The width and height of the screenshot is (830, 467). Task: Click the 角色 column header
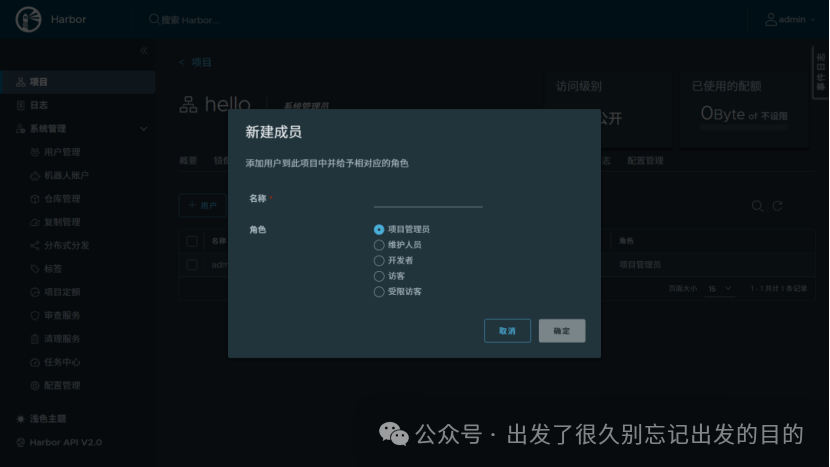pos(626,241)
